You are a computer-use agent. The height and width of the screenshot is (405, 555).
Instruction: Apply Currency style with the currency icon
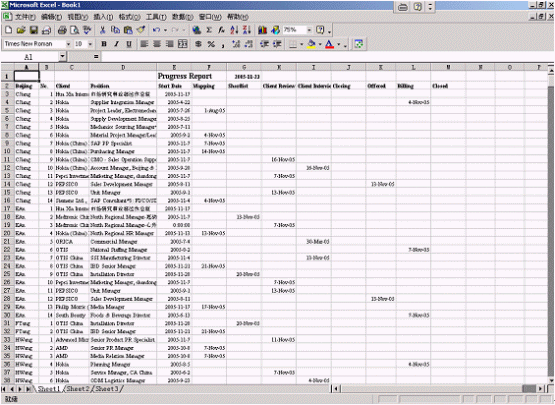click(199, 44)
